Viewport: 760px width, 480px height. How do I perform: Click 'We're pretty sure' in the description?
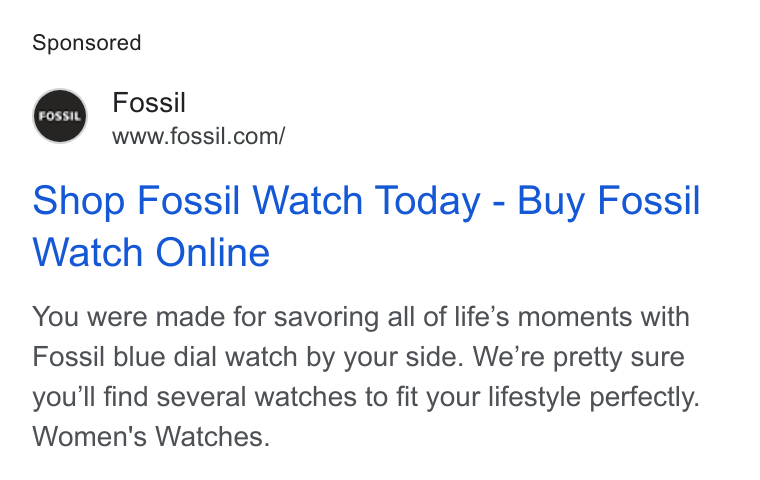pos(579,356)
